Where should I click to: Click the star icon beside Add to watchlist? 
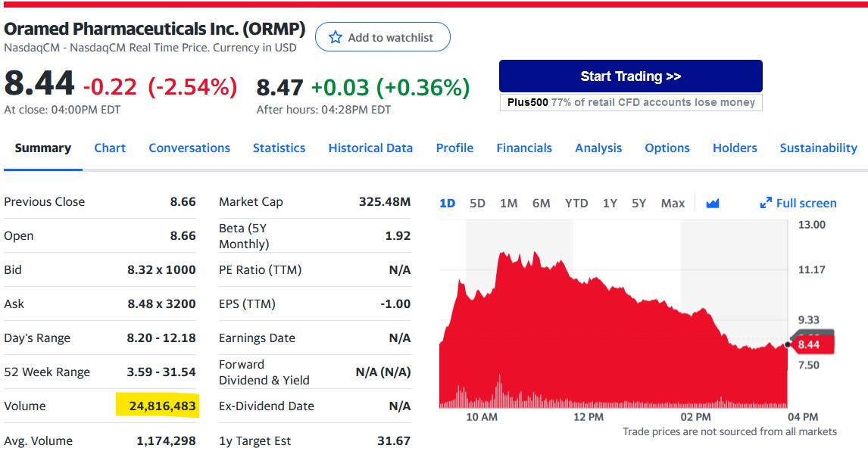(x=336, y=37)
